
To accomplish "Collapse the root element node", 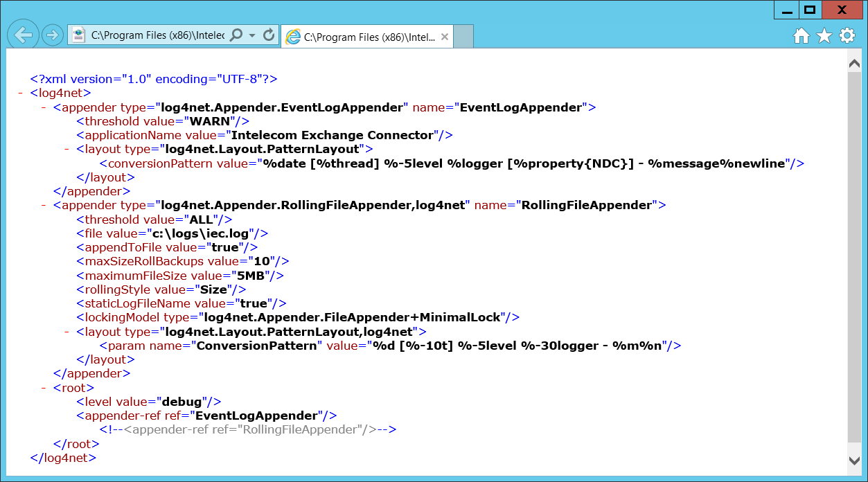I will (44, 388).
